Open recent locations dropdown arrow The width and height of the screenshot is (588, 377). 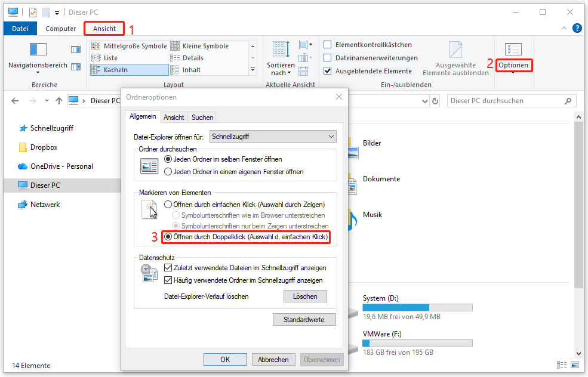(47, 101)
